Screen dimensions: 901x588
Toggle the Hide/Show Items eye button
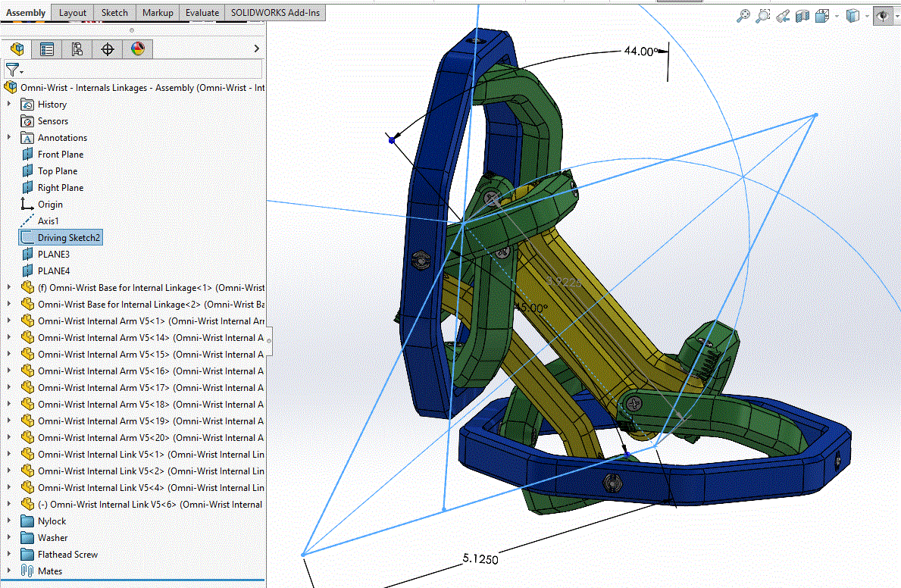point(883,15)
